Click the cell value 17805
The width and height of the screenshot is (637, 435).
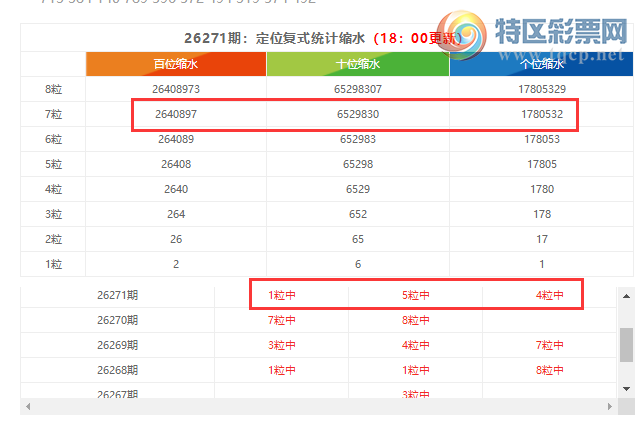tap(542, 164)
